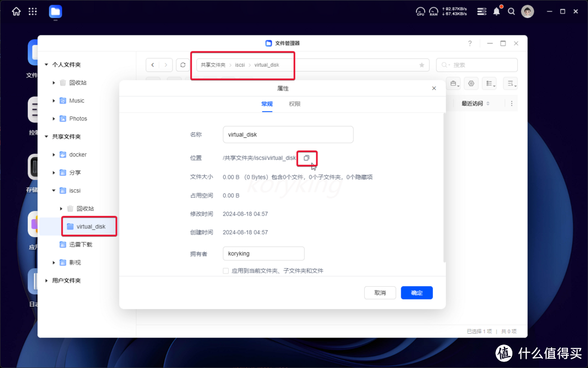Click the 确定 button to confirm
Screen dimensions: 588x368
pos(416,293)
